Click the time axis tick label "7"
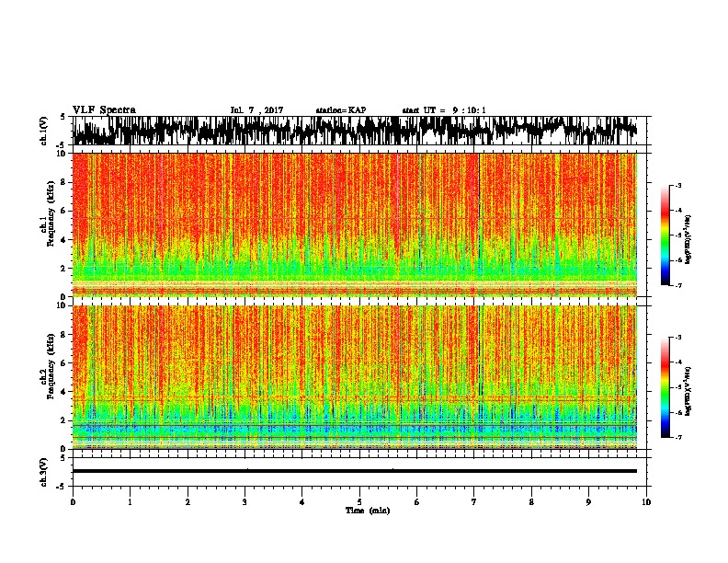 point(474,502)
